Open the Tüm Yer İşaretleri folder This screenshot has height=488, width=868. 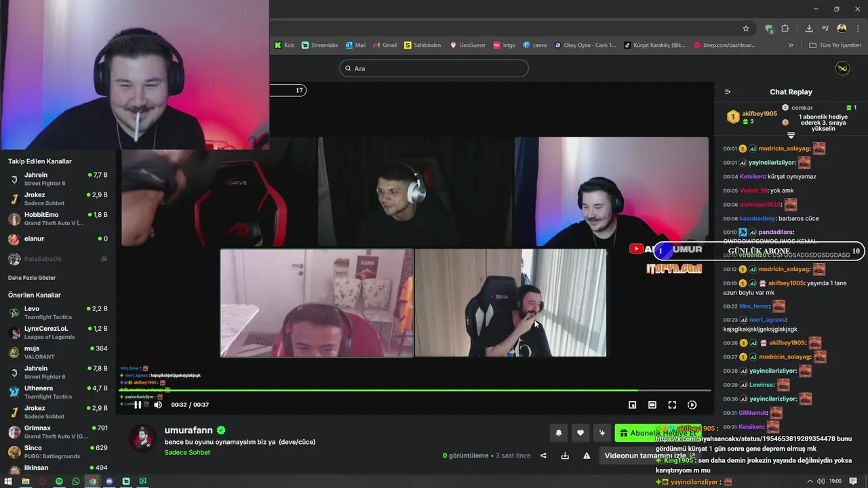click(x=835, y=45)
